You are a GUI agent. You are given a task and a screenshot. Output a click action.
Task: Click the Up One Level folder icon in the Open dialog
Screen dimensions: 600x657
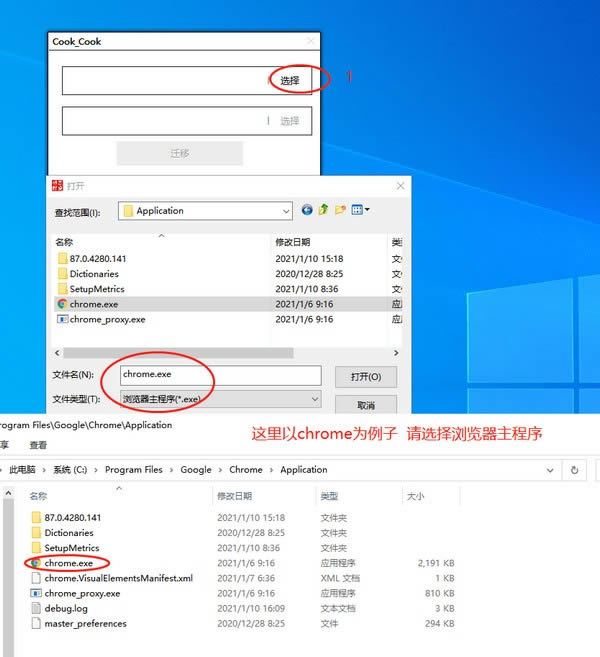point(323,210)
